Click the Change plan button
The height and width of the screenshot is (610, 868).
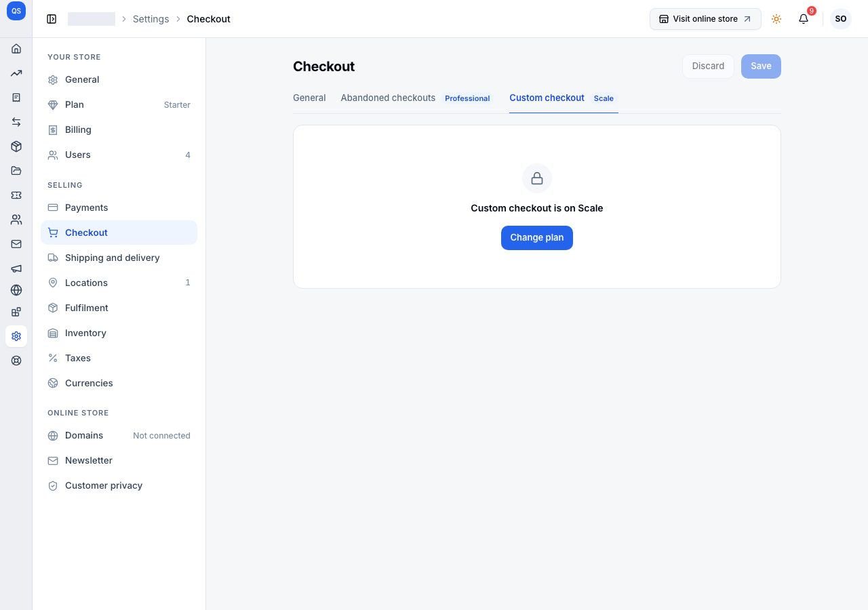(537, 238)
